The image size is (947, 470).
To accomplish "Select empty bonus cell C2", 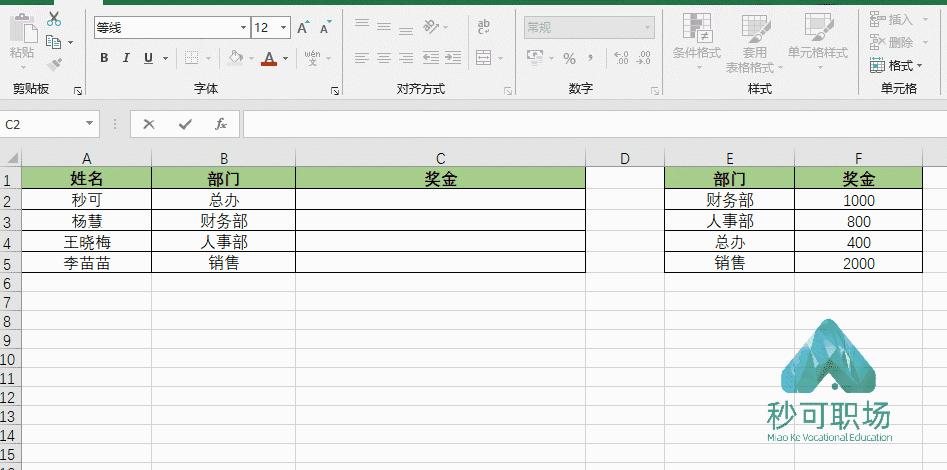I will click(440, 199).
